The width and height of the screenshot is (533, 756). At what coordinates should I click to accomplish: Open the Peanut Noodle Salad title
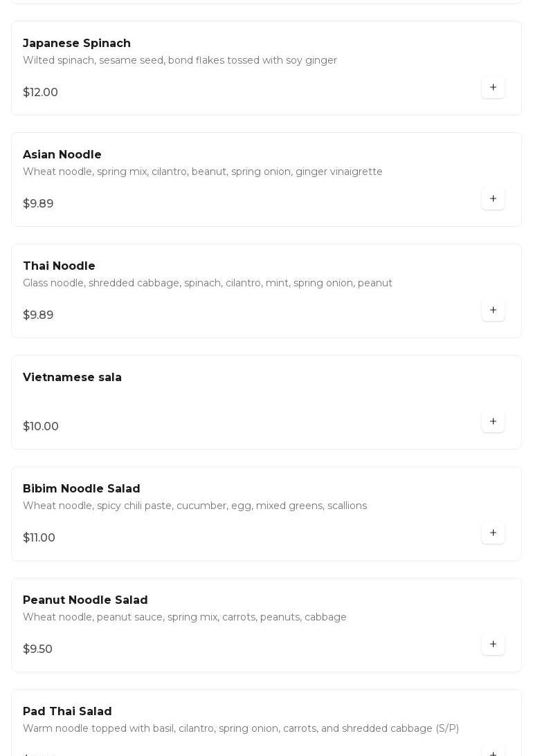(85, 600)
